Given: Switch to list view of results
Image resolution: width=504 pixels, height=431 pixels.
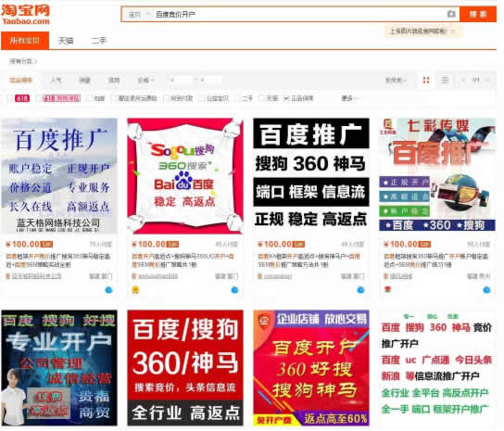Looking at the screenshot, I should [445, 80].
